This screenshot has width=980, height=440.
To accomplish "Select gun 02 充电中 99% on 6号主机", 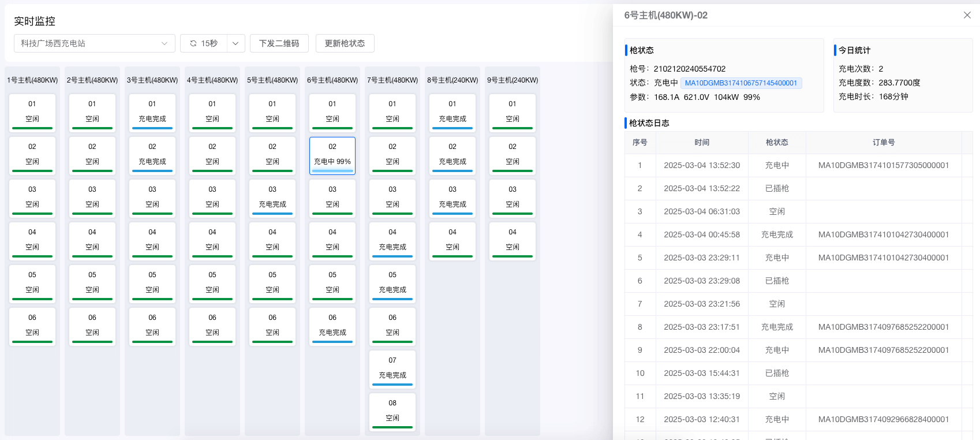I will tap(332, 155).
